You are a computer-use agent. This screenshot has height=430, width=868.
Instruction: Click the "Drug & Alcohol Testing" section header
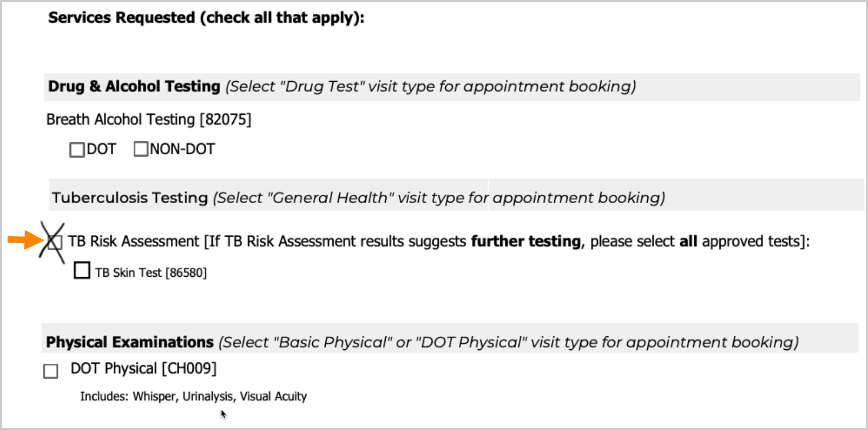pyautogui.click(x=134, y=87)
